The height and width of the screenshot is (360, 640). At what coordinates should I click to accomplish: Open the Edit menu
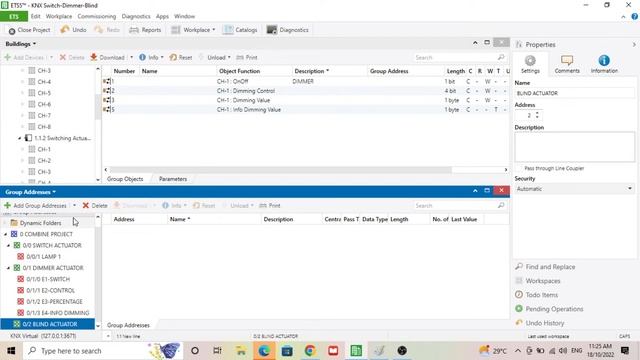pyautogui.click(x=36, y=16)
